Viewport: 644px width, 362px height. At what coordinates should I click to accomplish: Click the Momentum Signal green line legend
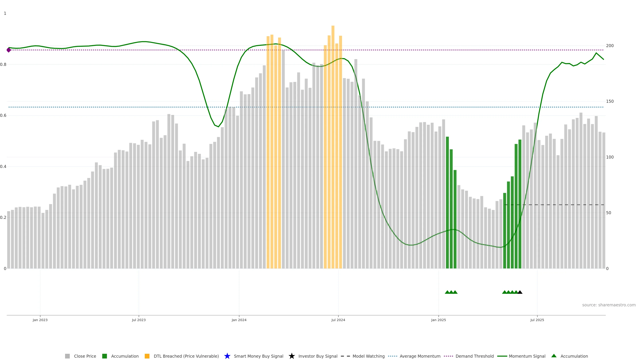pyautogui.click(x=502, y=356)
